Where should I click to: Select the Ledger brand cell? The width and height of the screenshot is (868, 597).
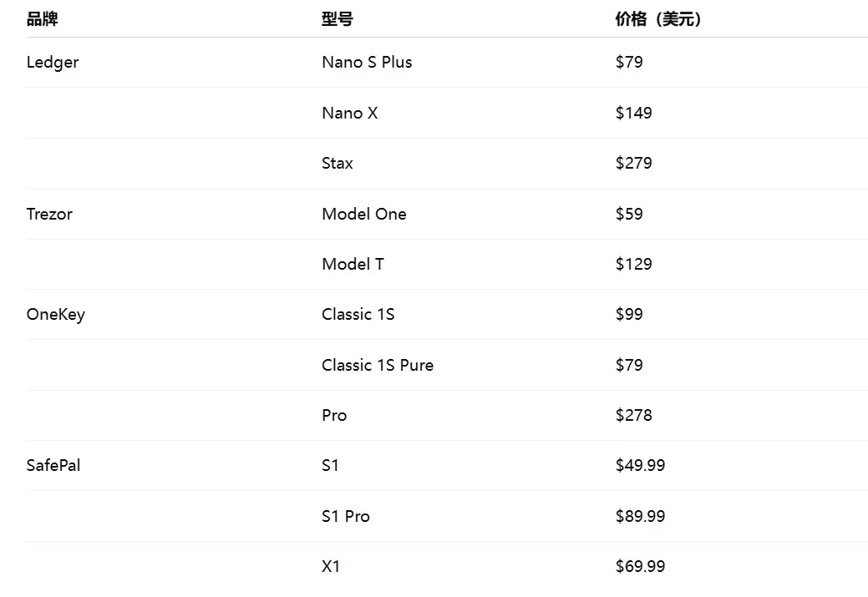coord(53,63)
